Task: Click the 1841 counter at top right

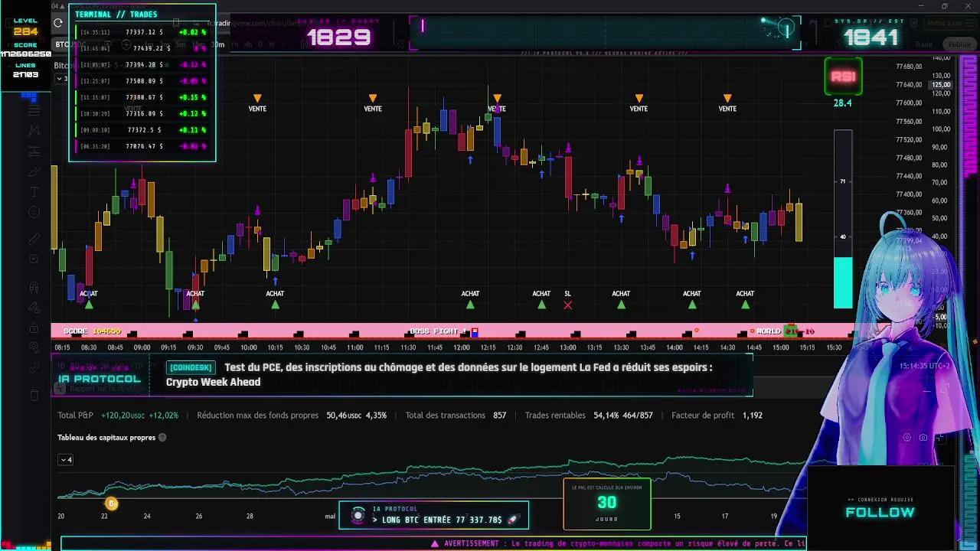Action: [871, 37]
